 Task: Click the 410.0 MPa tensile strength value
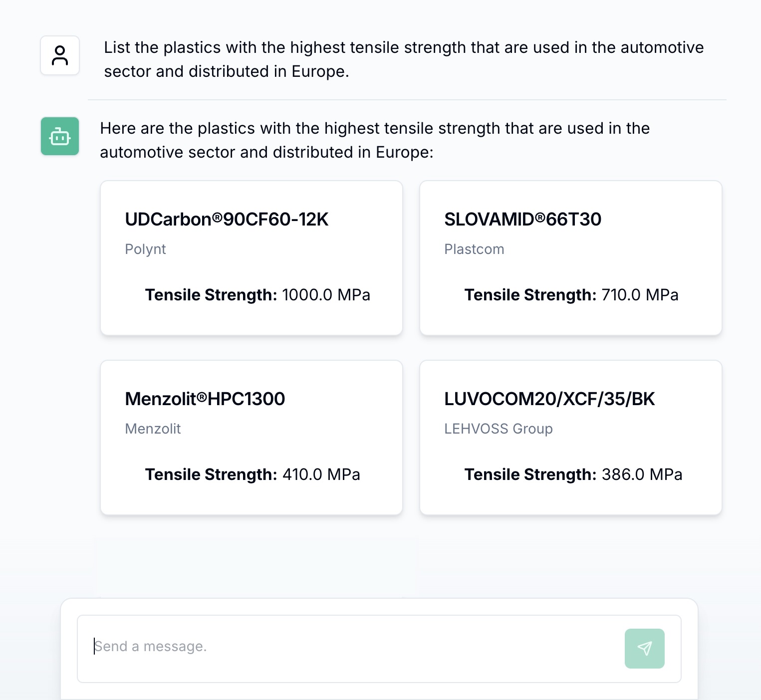pos(321,474)
